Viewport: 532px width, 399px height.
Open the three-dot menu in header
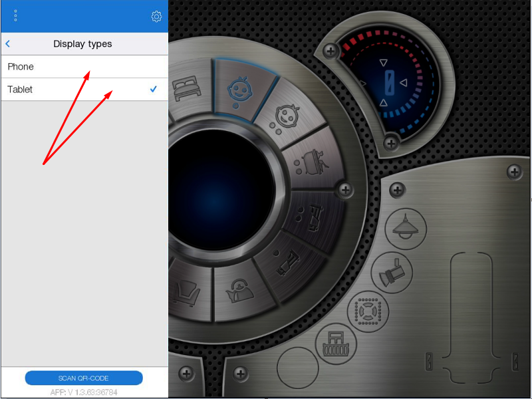click(x=15, y=16)
